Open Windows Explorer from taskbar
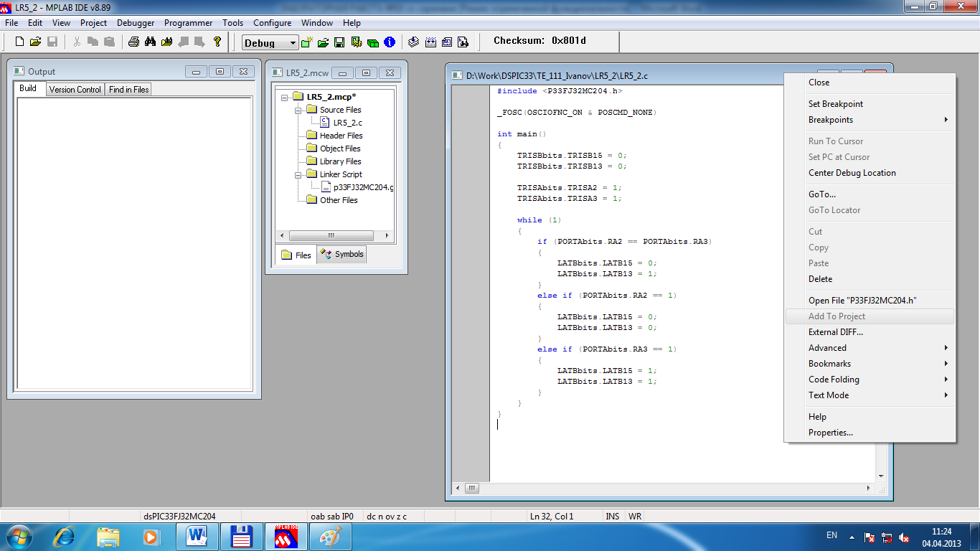 point(108,536)
